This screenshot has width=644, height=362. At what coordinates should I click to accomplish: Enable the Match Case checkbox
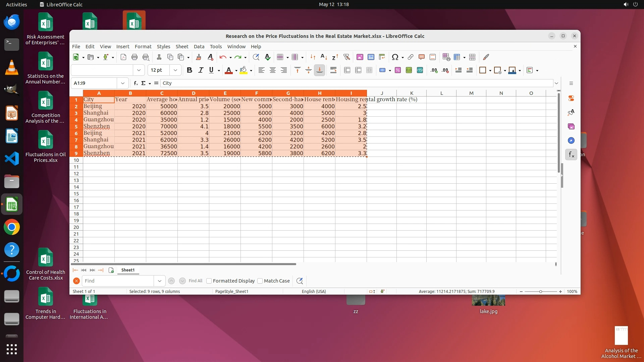tap(260, 281)
